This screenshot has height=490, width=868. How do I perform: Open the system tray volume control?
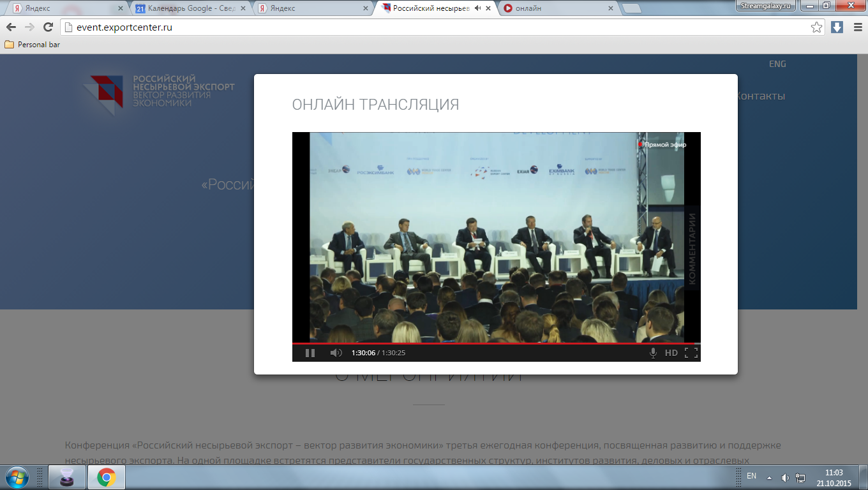point(784,477)
